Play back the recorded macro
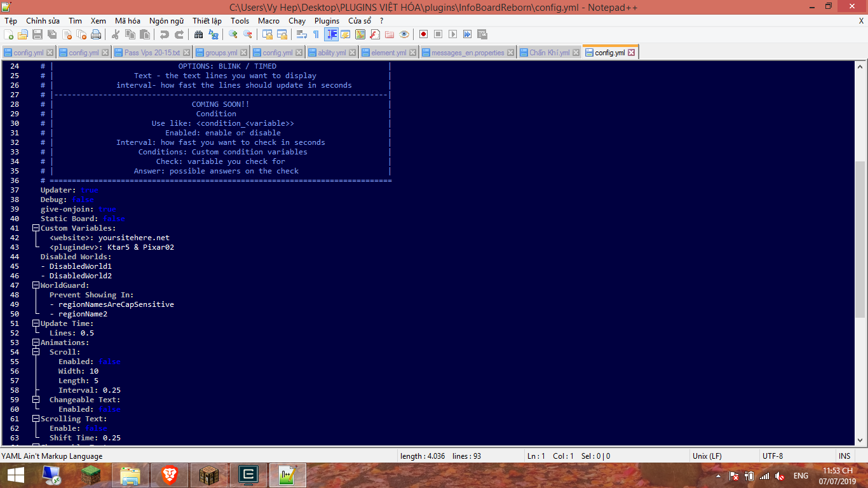Image resolution: width=868 pixels, height=488 pixels. 452,34
